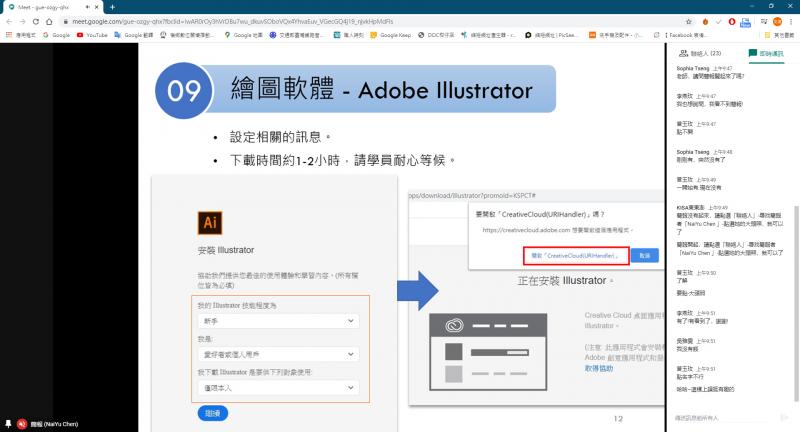Click the lock icon beside meet.google.com

[65, 21]
